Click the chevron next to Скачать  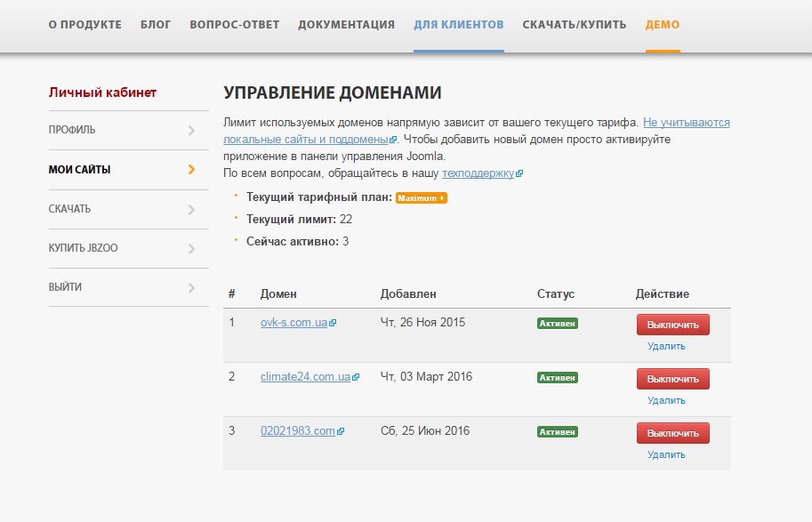tap(191, 210)
